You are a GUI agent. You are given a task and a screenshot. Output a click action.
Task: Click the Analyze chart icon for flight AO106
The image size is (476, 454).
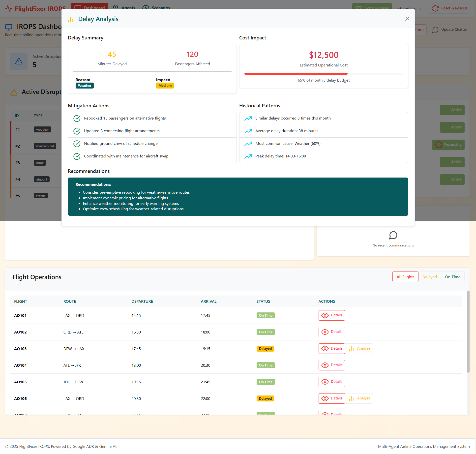[351, 398]
